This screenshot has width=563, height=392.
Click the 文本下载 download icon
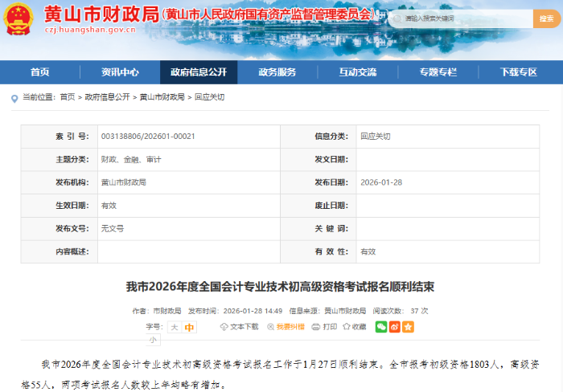[x=224, y=327]
